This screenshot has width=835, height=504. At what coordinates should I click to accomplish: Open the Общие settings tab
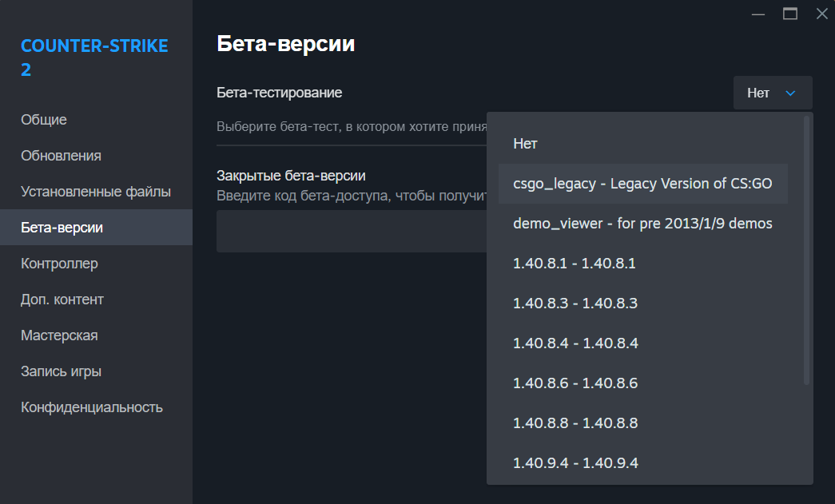coord(44,120)
